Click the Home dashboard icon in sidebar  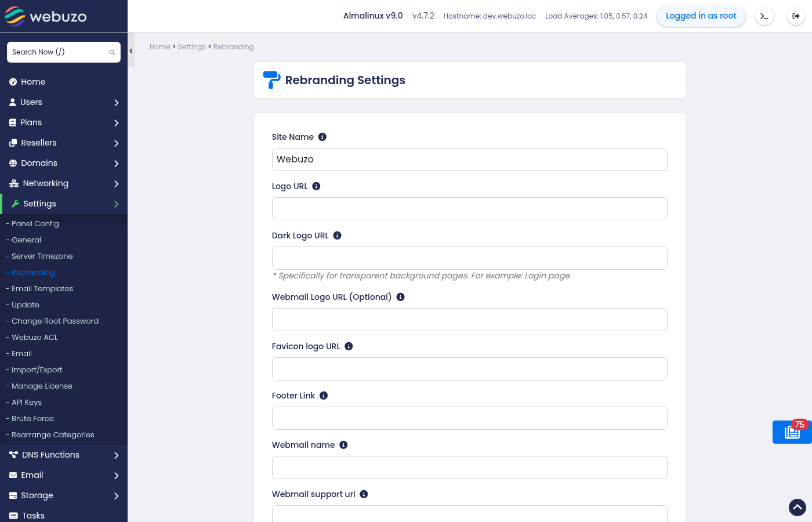click(x=13, y=82)
